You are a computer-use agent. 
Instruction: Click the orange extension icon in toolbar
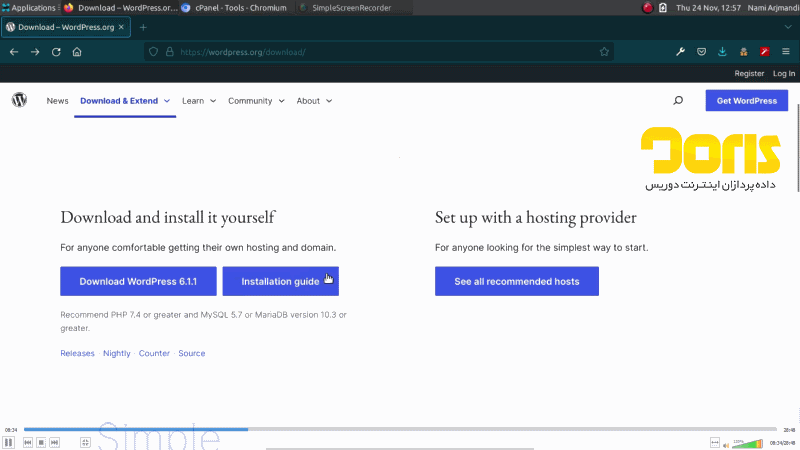[x=743, y=52]
